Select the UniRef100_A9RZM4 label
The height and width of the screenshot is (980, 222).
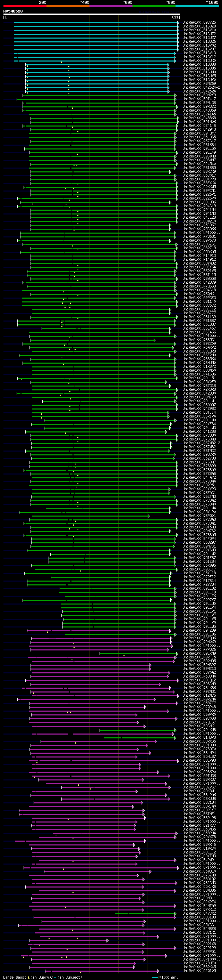199,699
